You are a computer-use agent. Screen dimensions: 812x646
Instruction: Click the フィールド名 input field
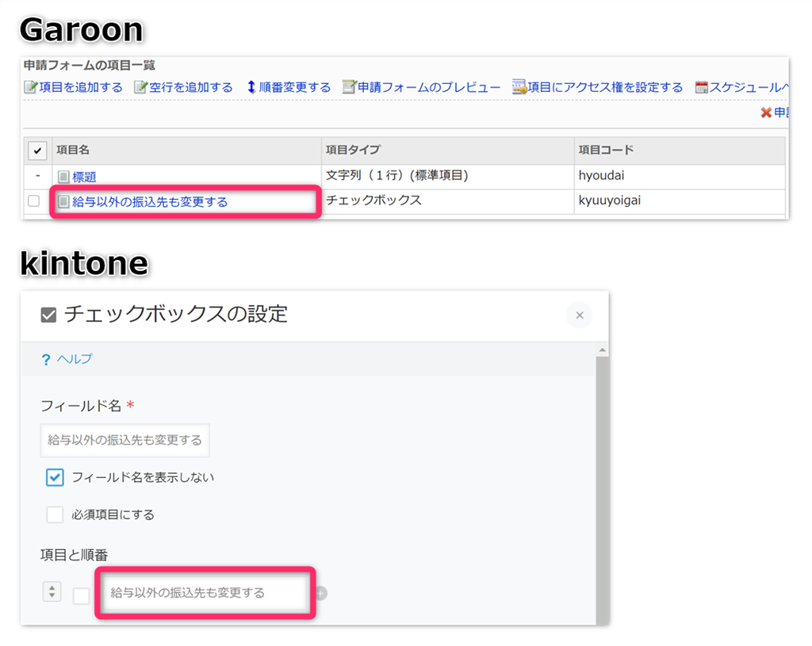coord(124,440)
